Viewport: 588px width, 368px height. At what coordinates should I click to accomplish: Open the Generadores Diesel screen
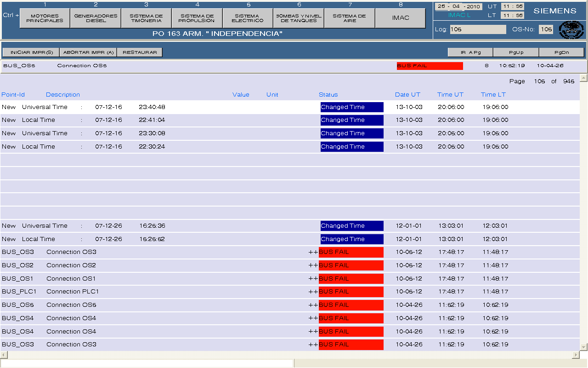pyautogui.click(x=96, y=18)
